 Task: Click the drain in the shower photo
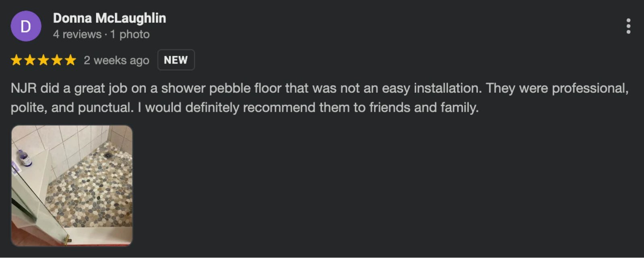point(109,154)
